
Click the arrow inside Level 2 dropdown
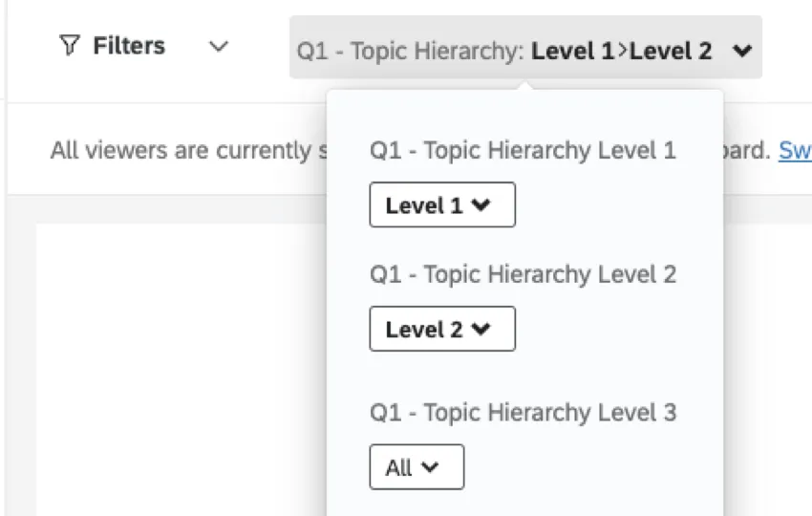(481, 329)
